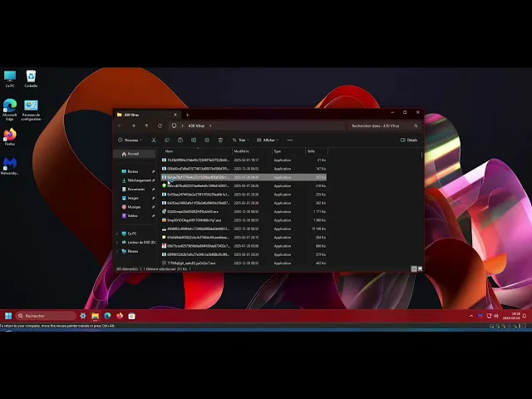Click the Cut scissors icon in toolbar
The height and width of the screenshot is (399, 532).
coord(154,140)
